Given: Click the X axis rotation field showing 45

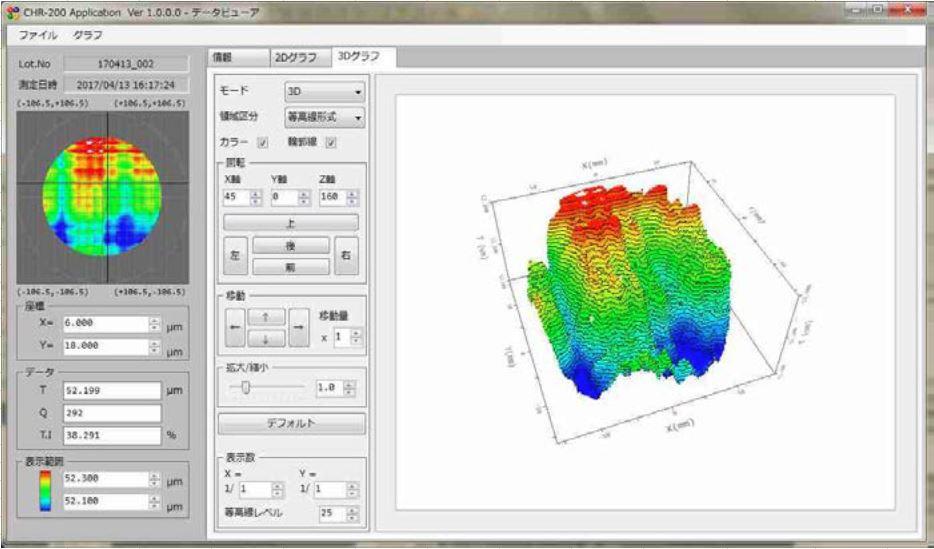Looking at the screenshot, I should 235,198.
